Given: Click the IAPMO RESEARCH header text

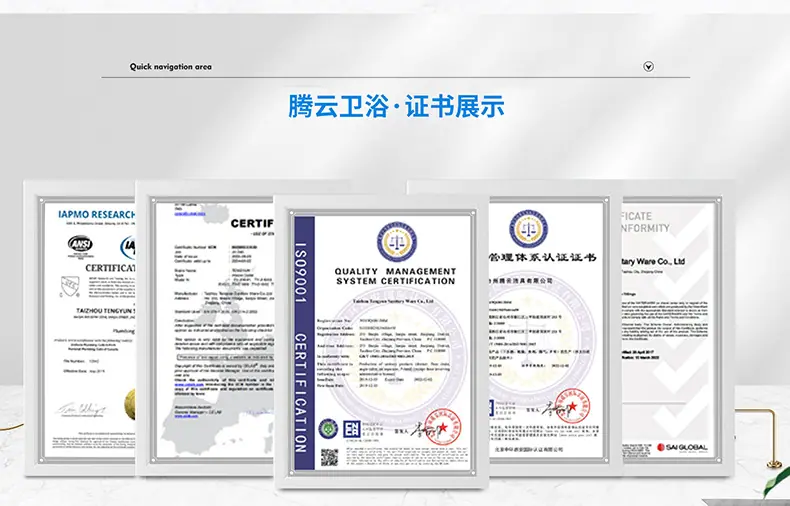Looking at the screenshot, I should pos(96,215).
